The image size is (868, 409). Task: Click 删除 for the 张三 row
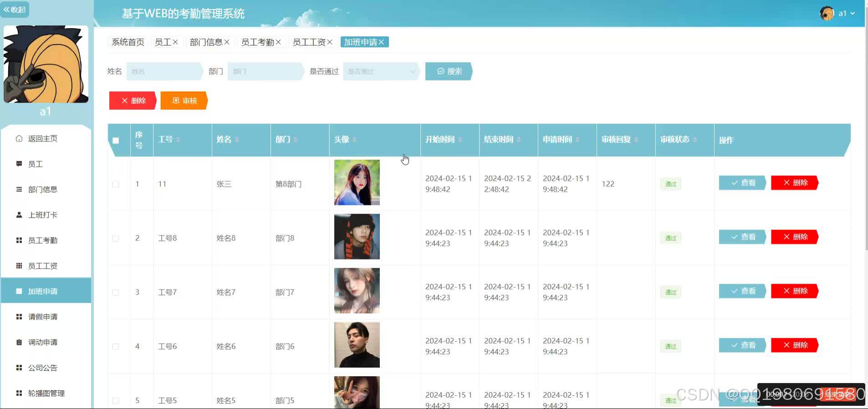[x=794, y=183]
